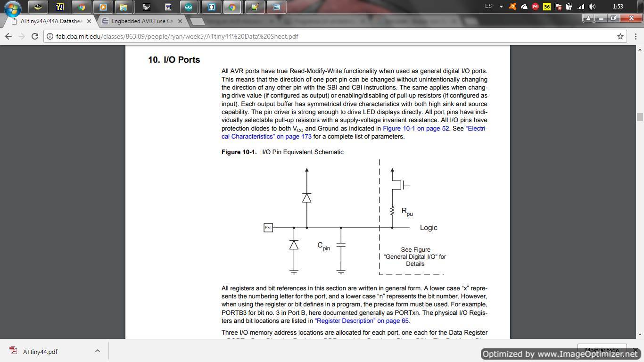The image size is (644, 362).
Task: Close the ATtiny24A/44A Datasheet tab
Action: tap(89, 21)
